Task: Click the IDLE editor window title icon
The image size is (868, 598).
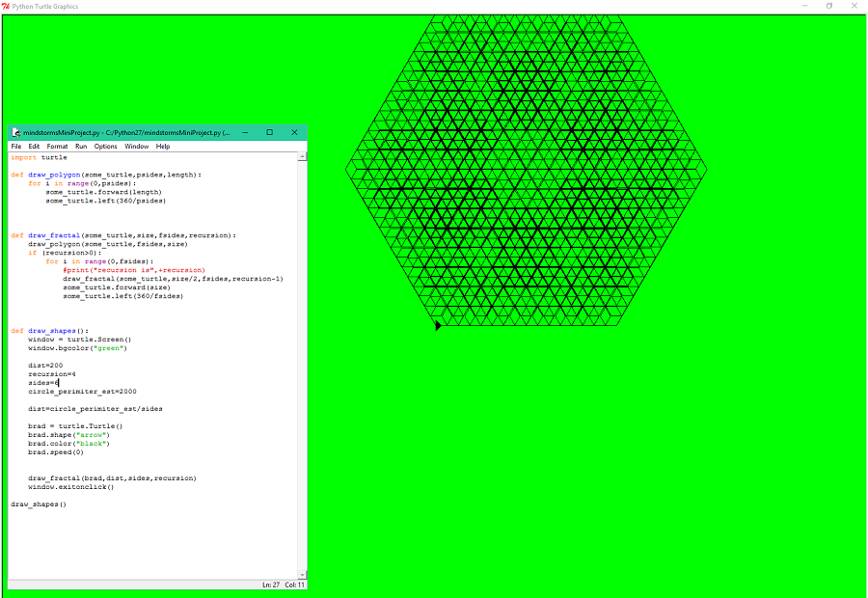Action: click(x=15, y=132)
